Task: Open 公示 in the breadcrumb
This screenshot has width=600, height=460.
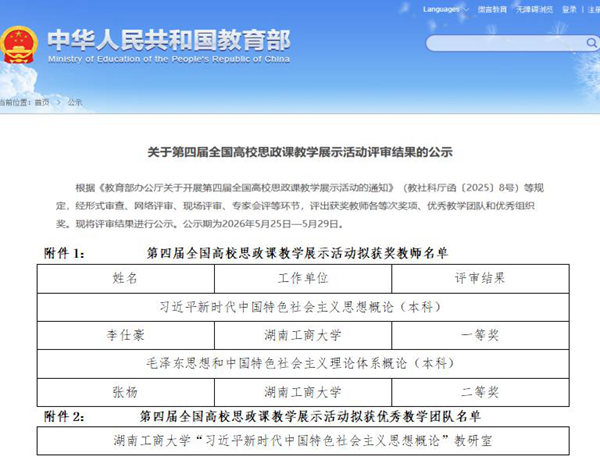Action: (75, 102)
